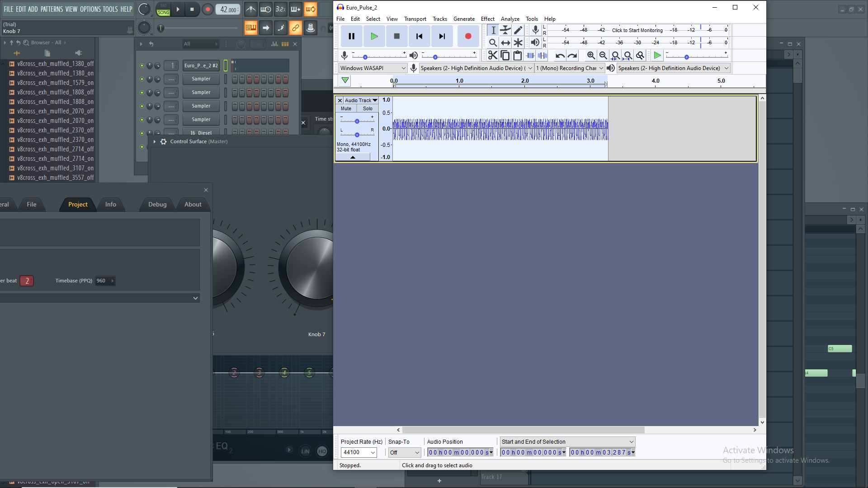Select the Draw pencil tool
The image size is (868, 488).
click(x=518, y=30)
